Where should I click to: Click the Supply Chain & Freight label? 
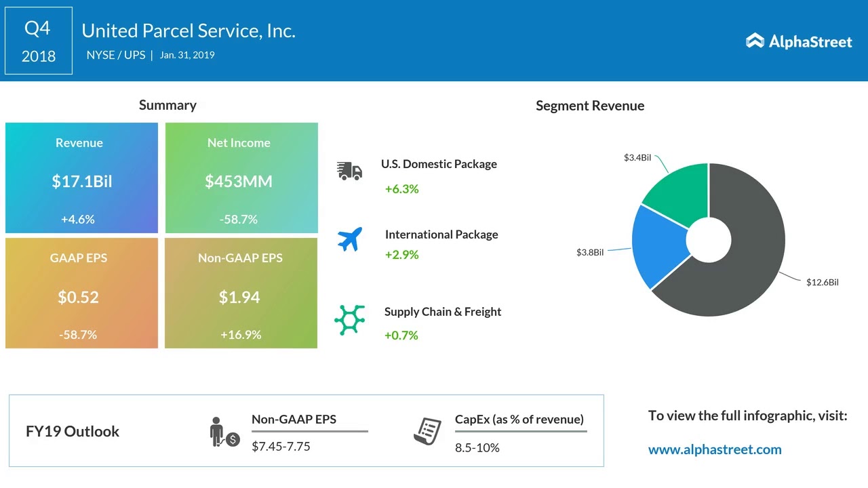click(x=443, y=312)
